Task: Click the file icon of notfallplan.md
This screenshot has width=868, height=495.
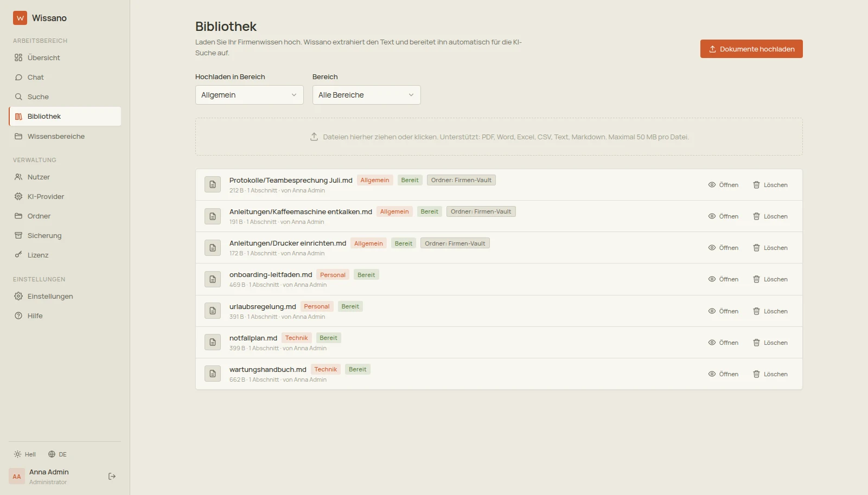Action: (x=213, y=342)
